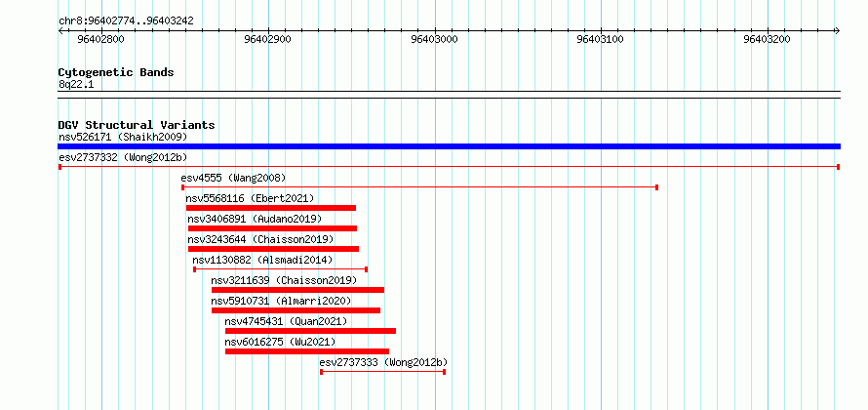Click the label esv4555 (Wang2008)
The image size is (868, 410).
click(x=234, y=178)
